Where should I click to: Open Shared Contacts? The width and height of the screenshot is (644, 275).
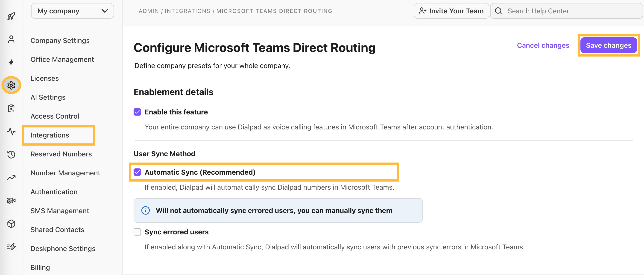(57, 230)
